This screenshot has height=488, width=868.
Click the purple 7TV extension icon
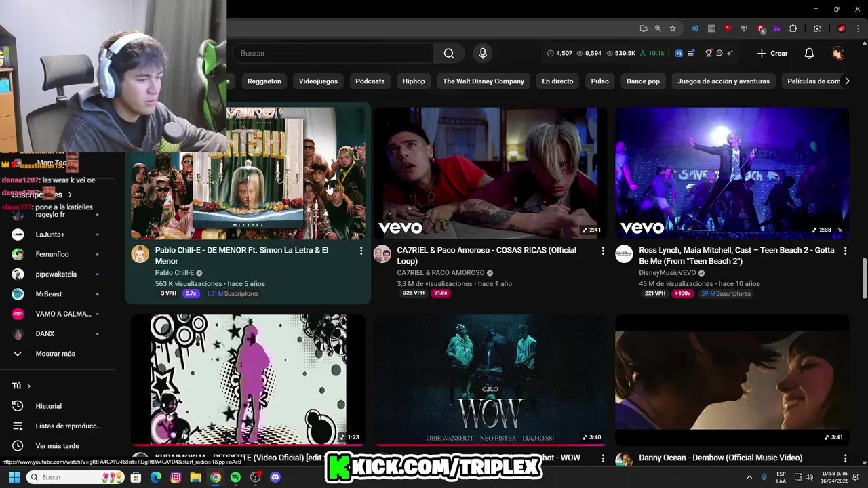776,28
